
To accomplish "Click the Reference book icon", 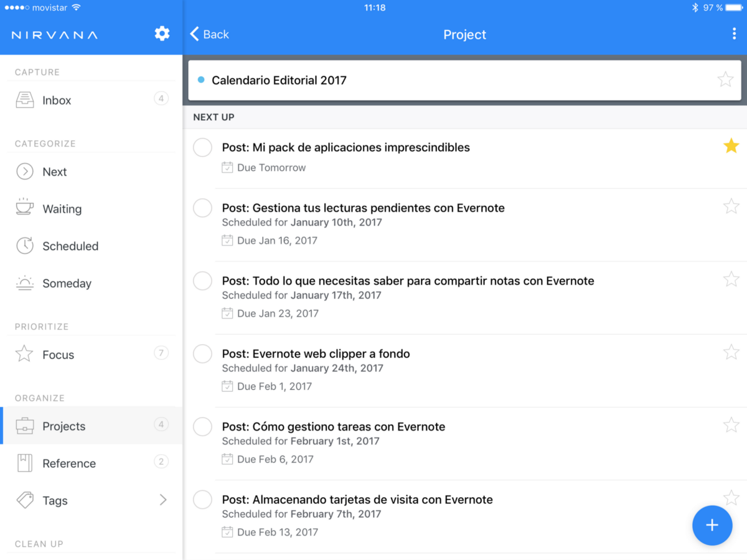I will pos(25,463).
